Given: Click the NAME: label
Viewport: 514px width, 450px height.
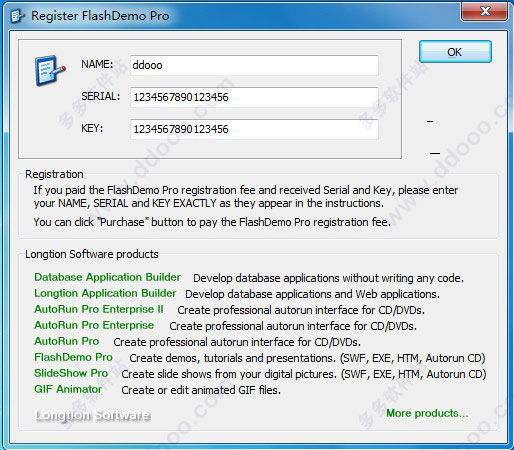Looking at the screenshot, I should click(97, 64).
